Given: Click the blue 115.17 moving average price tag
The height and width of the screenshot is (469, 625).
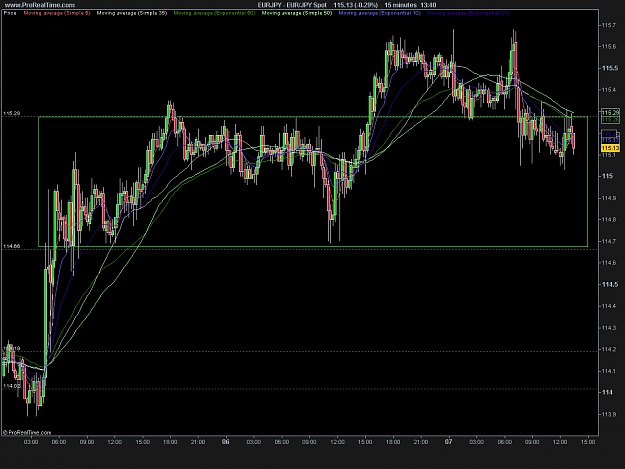Looking at the screenshot, I should (x=610, y=141).
